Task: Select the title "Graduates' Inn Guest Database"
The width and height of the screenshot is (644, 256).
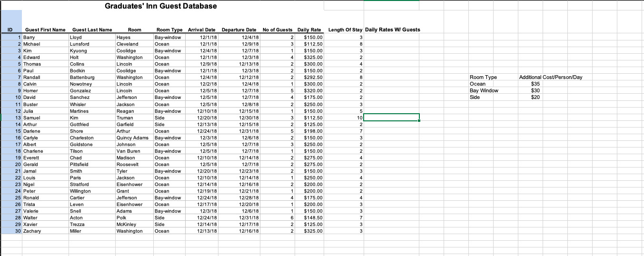Action: point(160,6)
